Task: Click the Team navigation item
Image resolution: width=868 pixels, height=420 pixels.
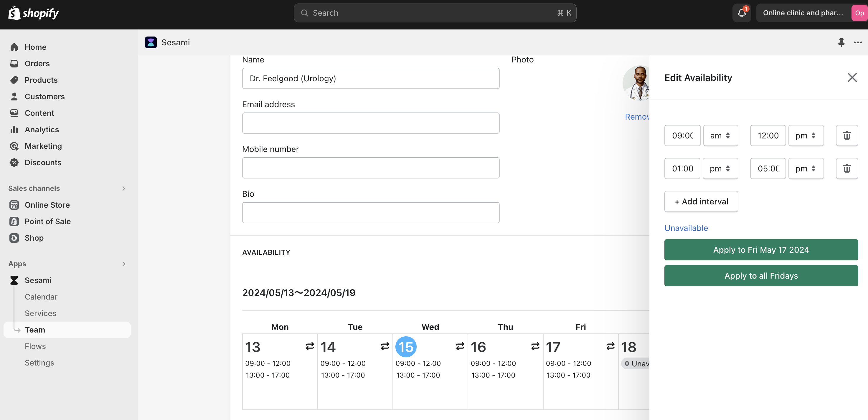Action: (35, 330)
